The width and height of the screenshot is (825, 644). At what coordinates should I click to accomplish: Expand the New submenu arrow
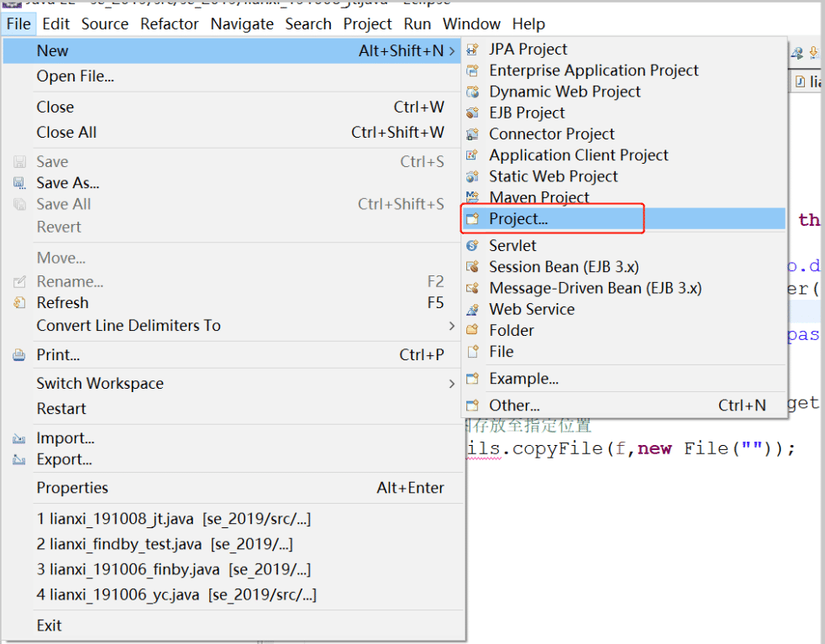click(453, 51)
